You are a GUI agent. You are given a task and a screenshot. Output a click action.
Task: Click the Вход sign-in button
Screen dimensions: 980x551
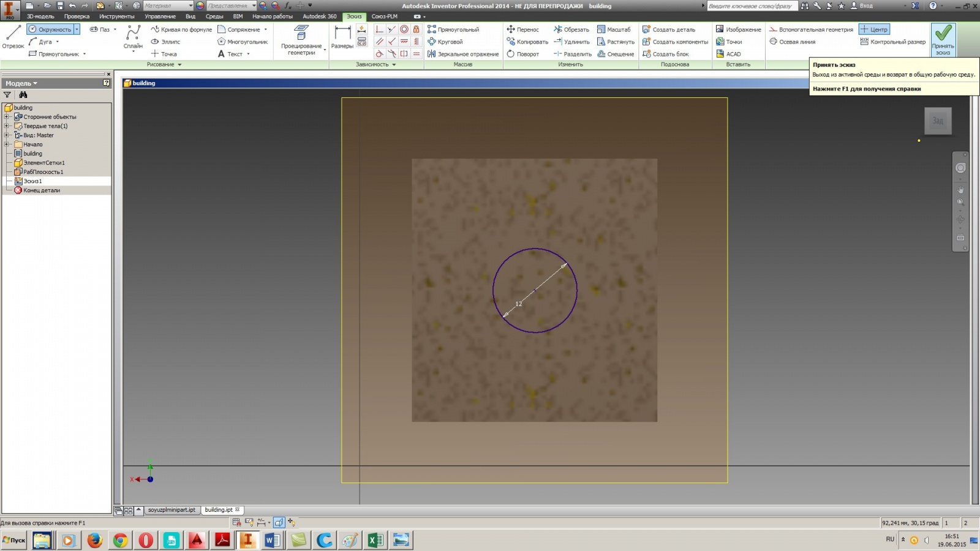coord(862,6)
